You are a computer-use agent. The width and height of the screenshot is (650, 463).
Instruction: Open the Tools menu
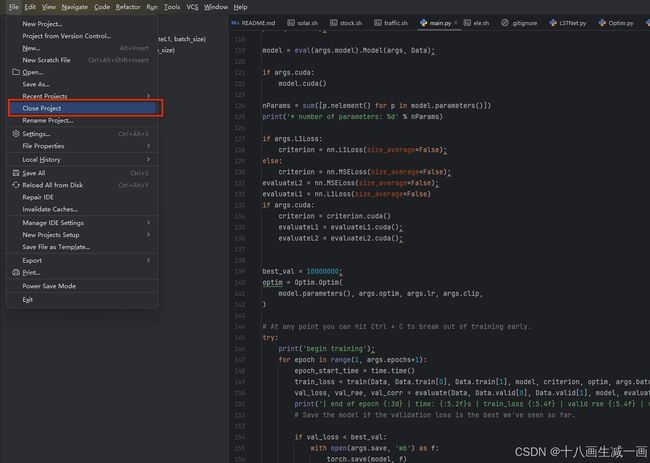172,7
